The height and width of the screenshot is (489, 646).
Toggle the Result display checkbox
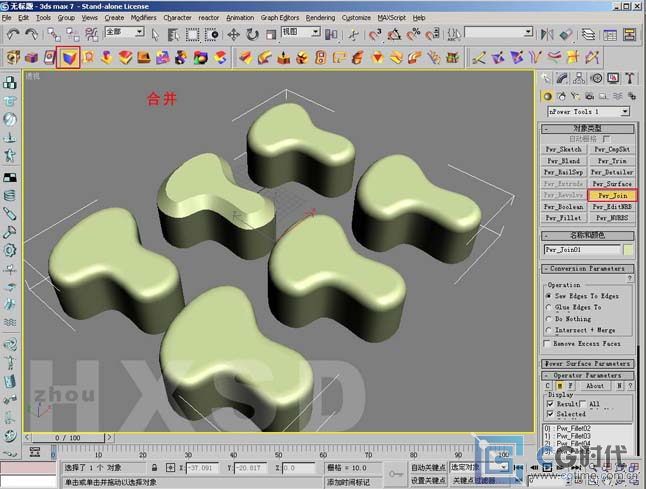pos(550,404)
